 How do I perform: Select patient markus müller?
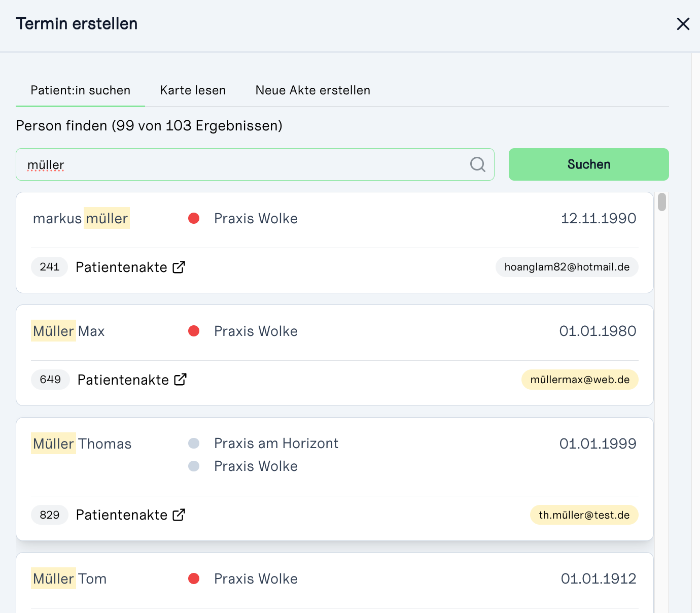coord(335,243)
